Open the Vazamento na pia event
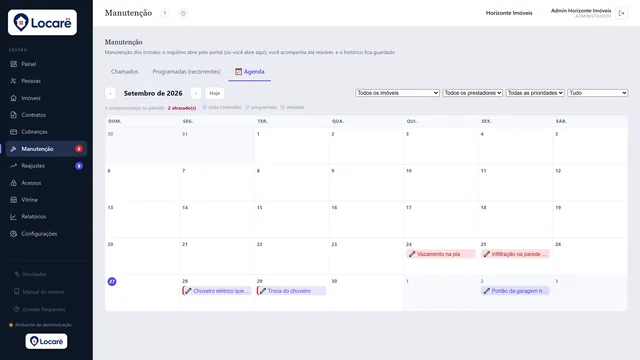Viewport: 640px width, 360px height. [441, 254]
